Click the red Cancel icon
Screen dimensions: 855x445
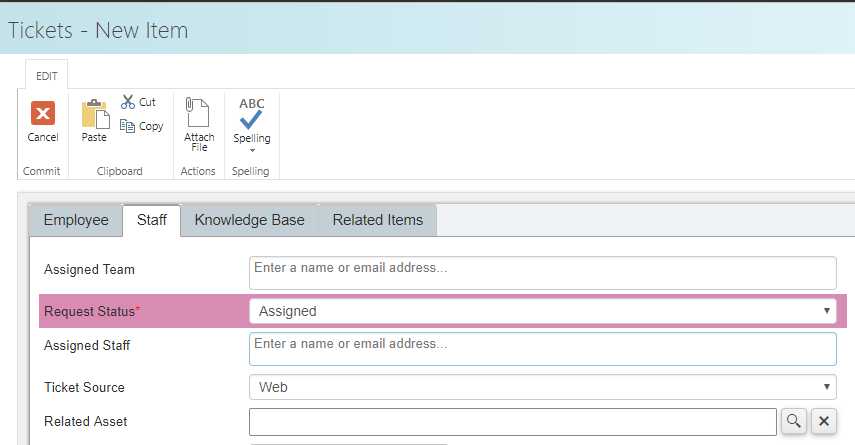[43, 113]
